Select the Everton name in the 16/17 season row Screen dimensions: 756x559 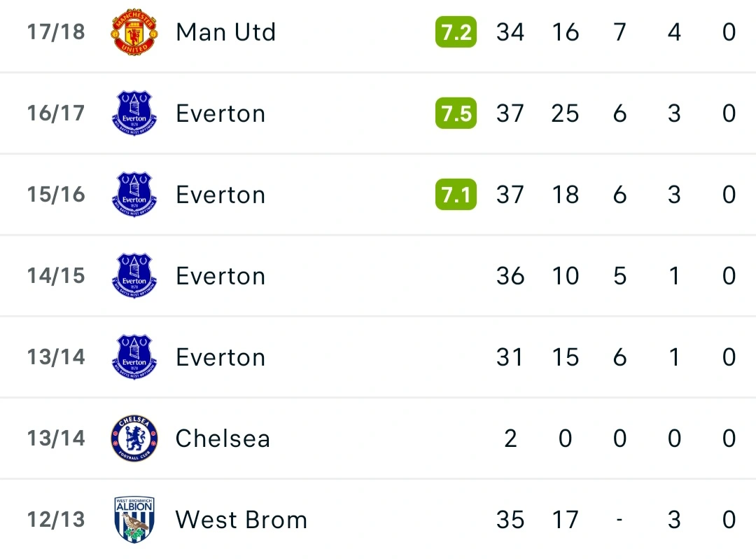(x=220, y=113)
